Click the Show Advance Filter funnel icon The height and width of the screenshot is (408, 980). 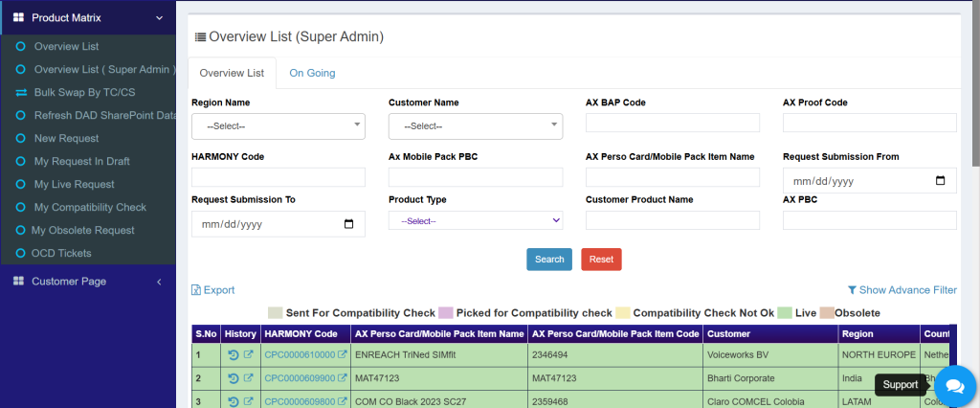pyautogui.click(x=852, y=290)
